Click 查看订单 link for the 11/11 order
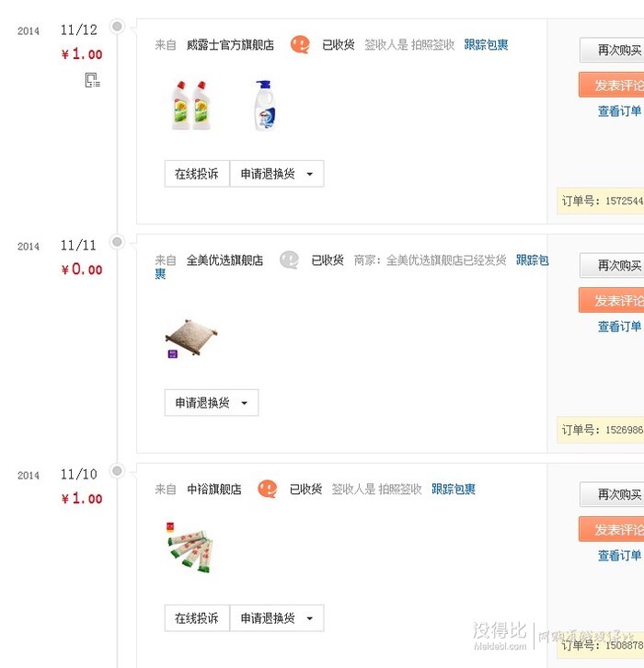The image size is (644, 668). 620,327
